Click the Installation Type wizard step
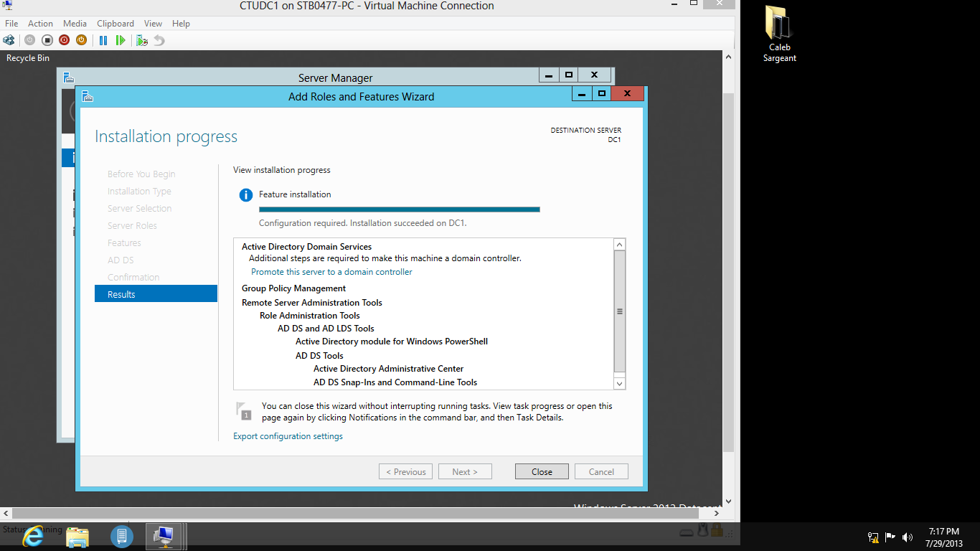 [x=139, y=192]
